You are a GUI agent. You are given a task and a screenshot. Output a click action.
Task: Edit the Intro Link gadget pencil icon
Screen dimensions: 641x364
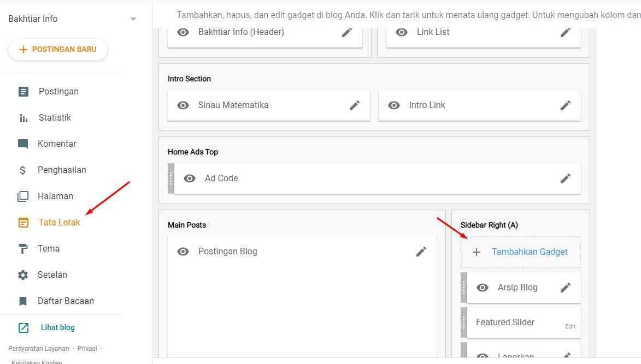(566, 105)
